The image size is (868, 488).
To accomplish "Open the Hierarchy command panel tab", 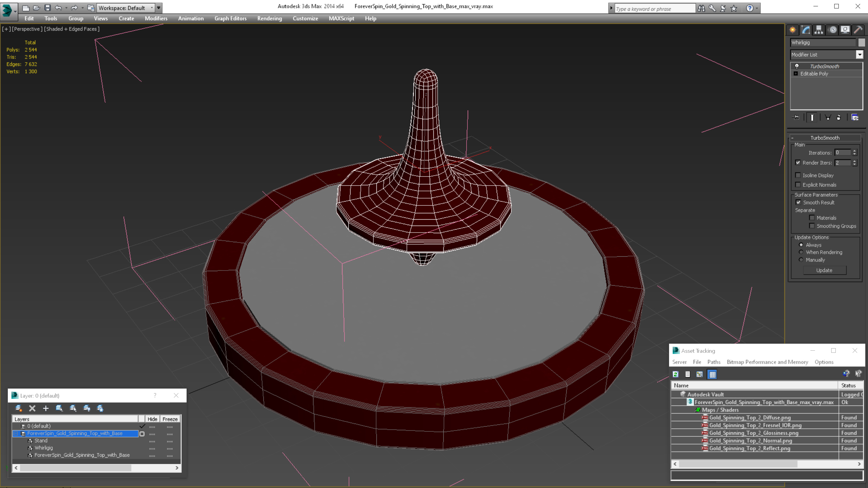I will point(819,30).
